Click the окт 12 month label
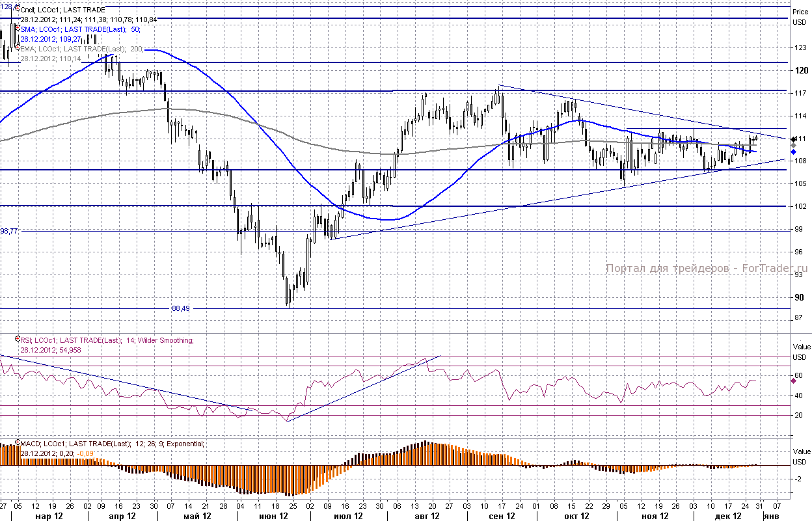This screenshot has height=523, width=812. click(x=576, y=516)
